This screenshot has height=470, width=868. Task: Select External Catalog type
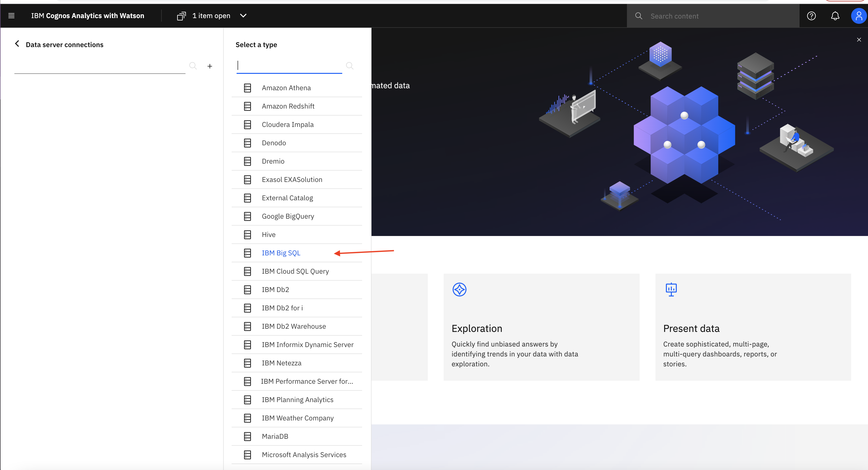tap(297, 198)
